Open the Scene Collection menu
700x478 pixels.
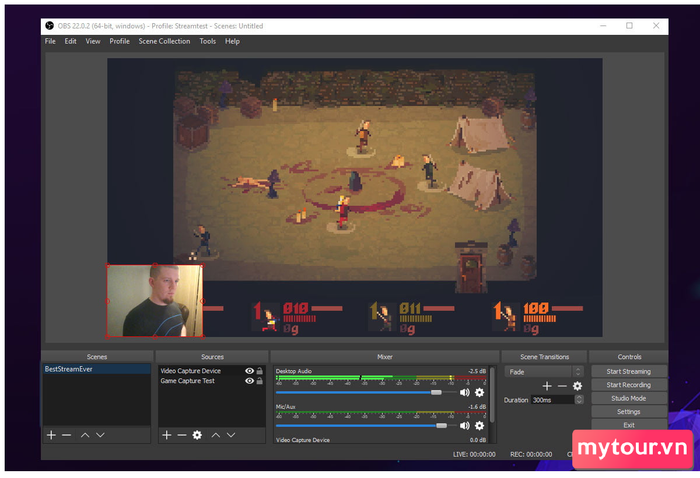(164, 41)
